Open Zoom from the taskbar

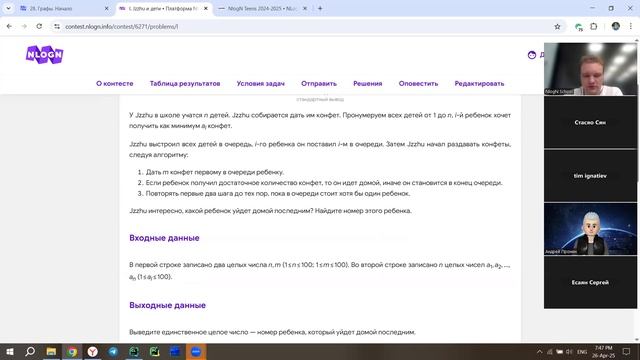click(196, 351)
